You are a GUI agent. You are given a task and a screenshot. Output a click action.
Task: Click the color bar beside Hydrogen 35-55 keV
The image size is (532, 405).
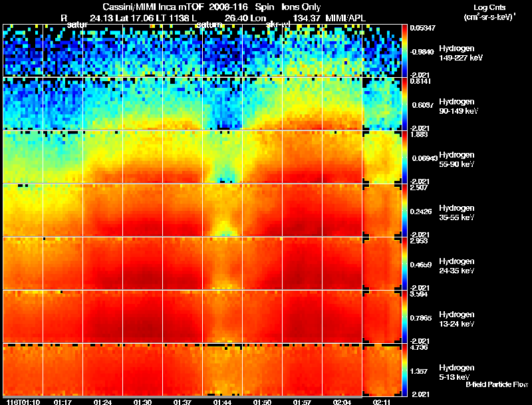point(404,210)
